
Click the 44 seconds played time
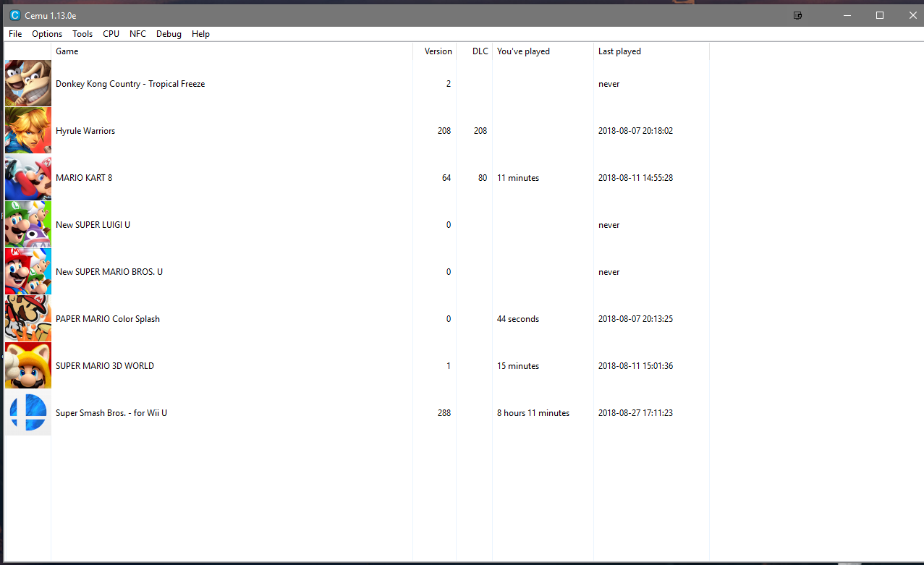tap(518, 319)
